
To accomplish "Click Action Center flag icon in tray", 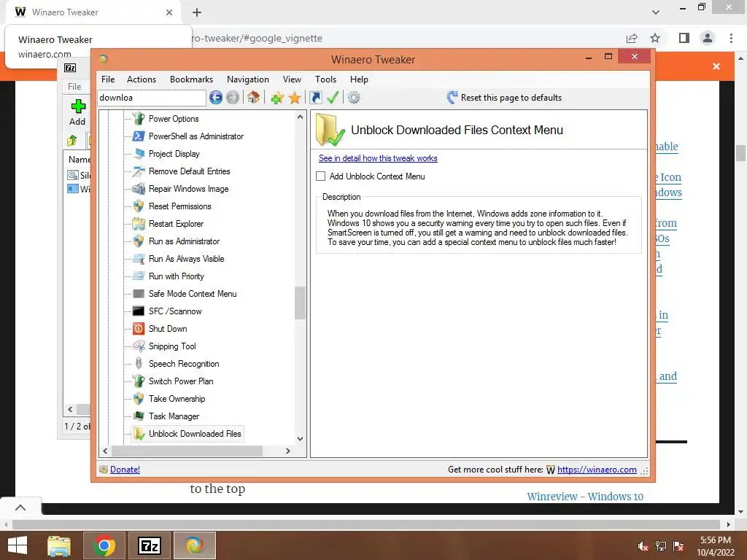I will click(678, 545).
